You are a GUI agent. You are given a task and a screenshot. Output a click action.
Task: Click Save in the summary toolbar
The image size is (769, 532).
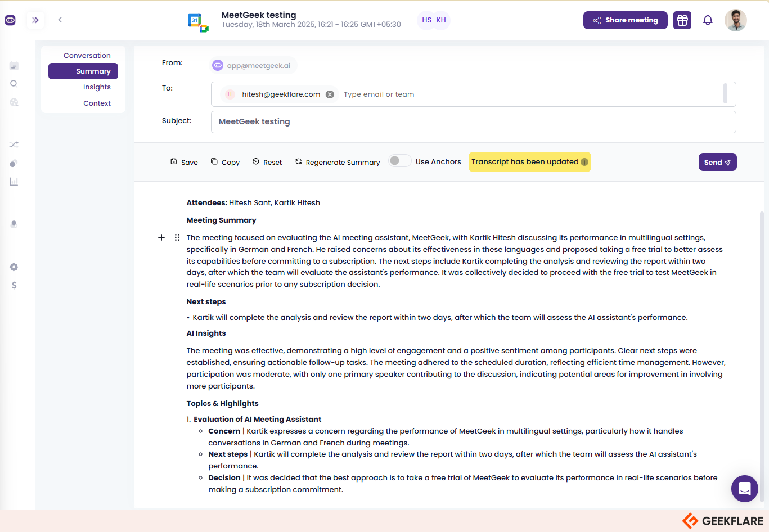click(184, 162)
